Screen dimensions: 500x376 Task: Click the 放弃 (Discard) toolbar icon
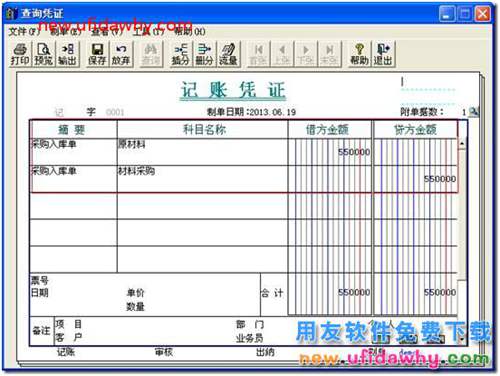click(x=121, y=54)
